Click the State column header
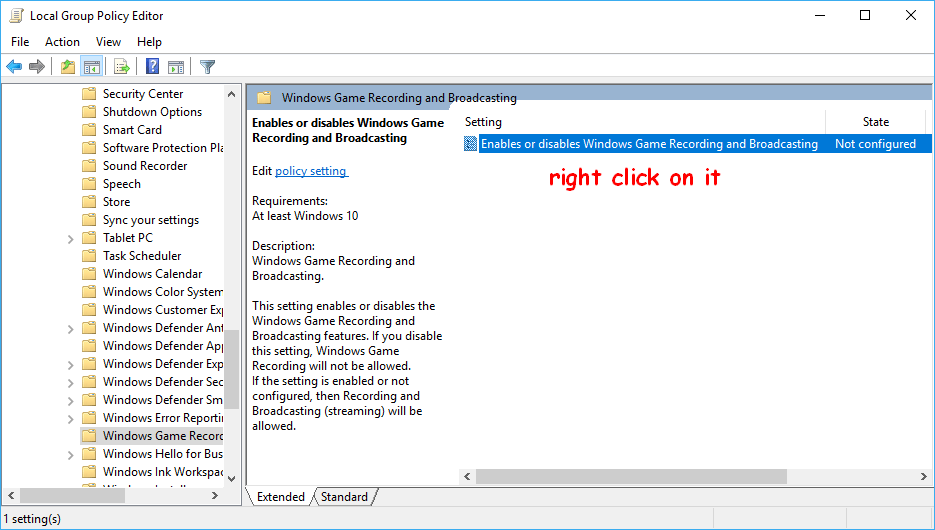The image size is (935, 530). point(875,122)
